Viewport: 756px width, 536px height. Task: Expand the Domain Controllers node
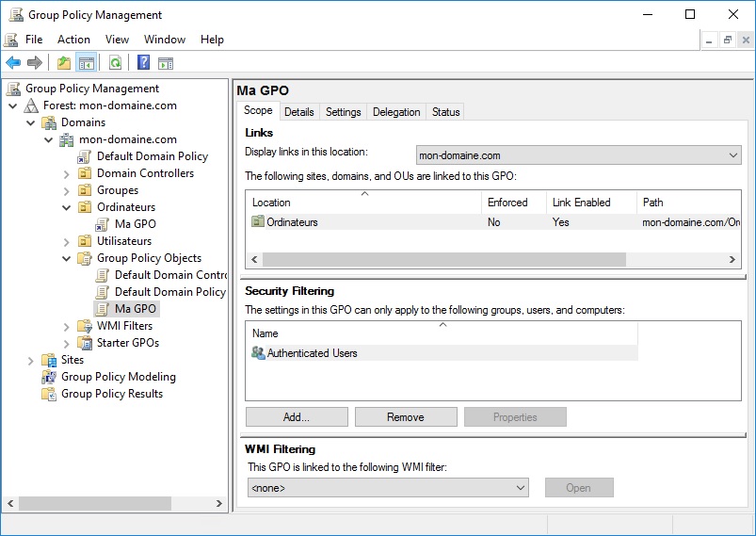click(67, 173)
